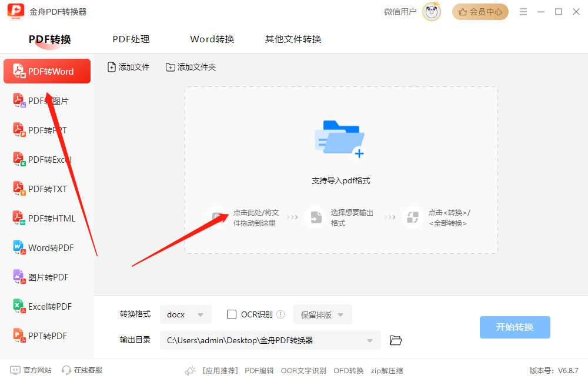The height and width of the screenshot is (382, 588).
Task: Open the OCR文字识别 recommended link
Action: (x=303, y=371)
